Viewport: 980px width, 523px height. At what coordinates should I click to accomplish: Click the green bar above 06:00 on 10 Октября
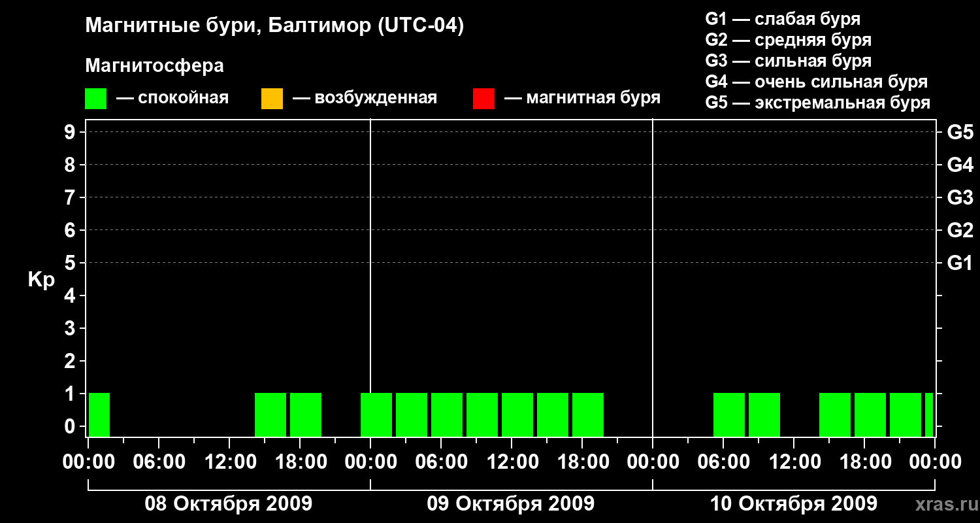click(x=729, y=414)
